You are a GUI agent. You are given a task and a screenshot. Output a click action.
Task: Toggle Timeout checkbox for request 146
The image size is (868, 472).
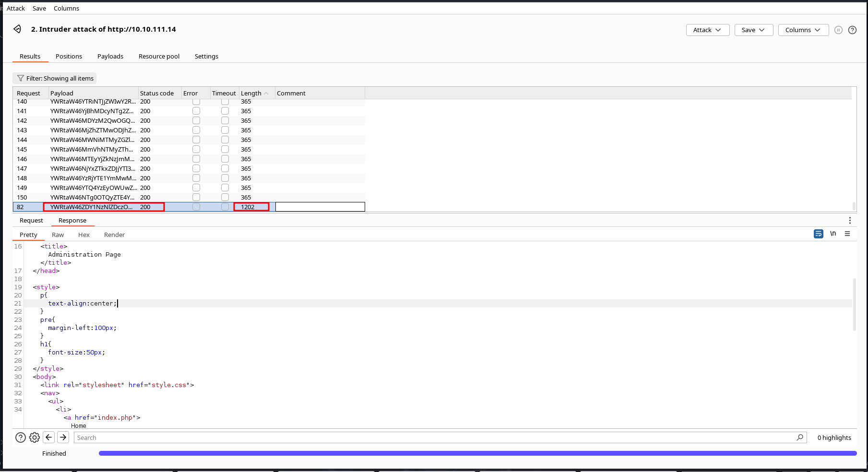225,159
